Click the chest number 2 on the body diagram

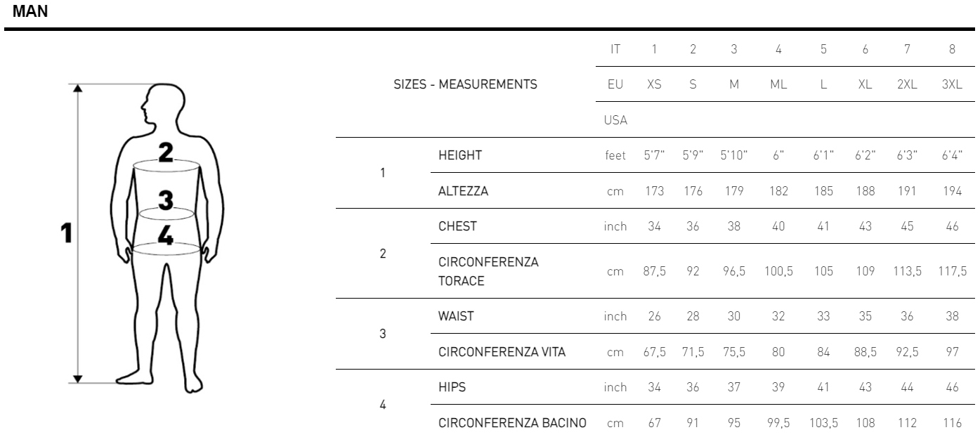click(165, 151)
